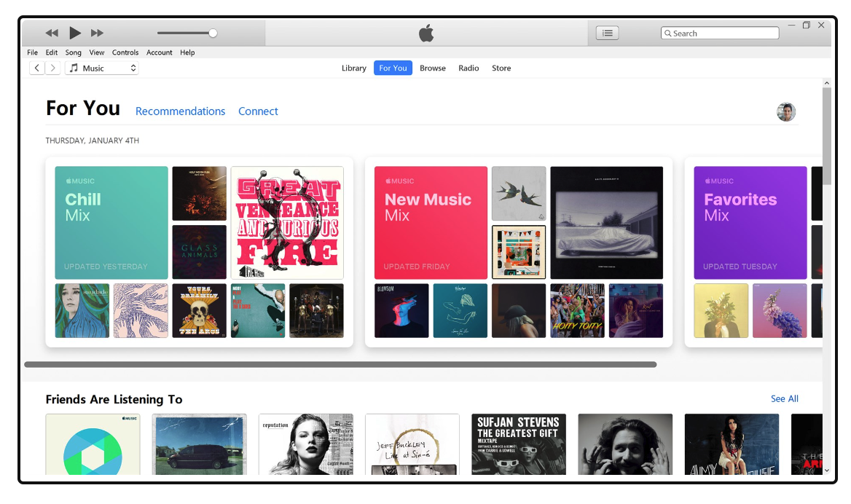The height and width of the screenshot is (504, 851).
Task: Open the black van album cover
Action: [199, 444]
